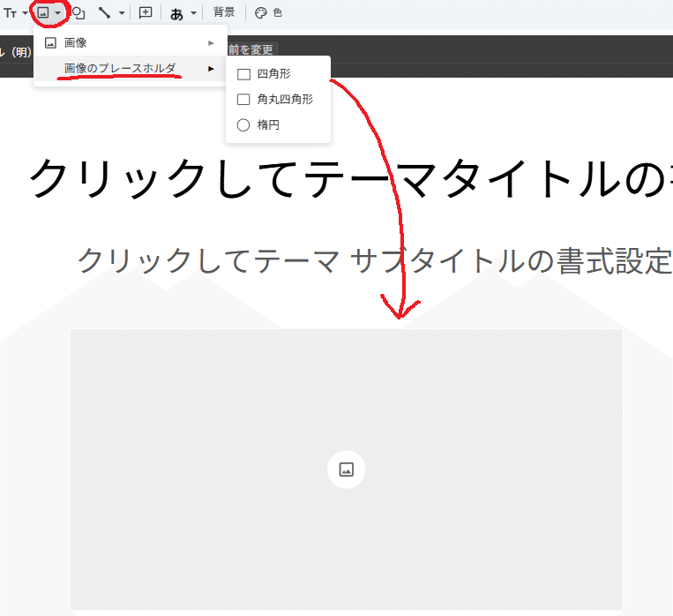Image resolution: width=673 pixels, height=616 pixels.
Task: Click the 色 theme color label
Action: (x=278, y=13)
